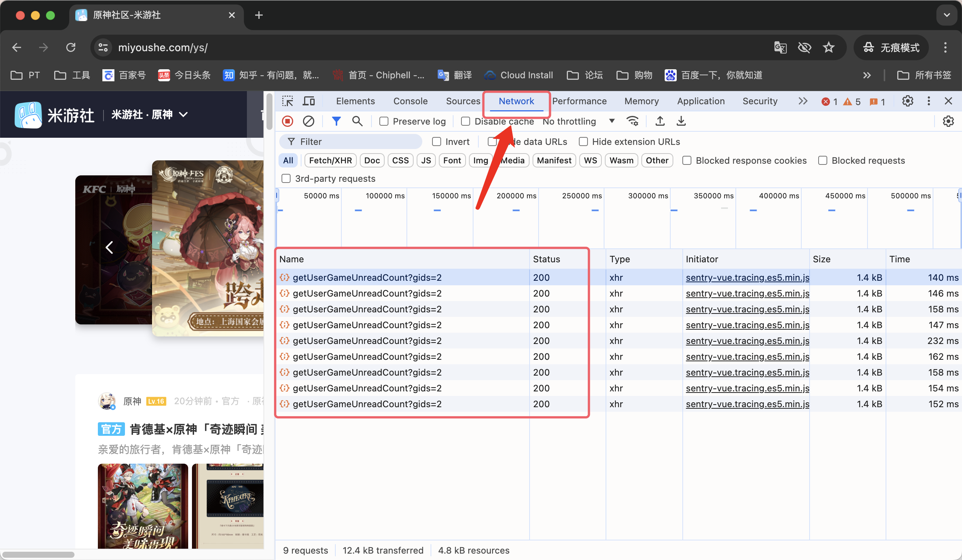Viewport: 962px width, 560px height.
Task: Select the WS type filter
Action: pyautogui.click(x=590, y=160)
